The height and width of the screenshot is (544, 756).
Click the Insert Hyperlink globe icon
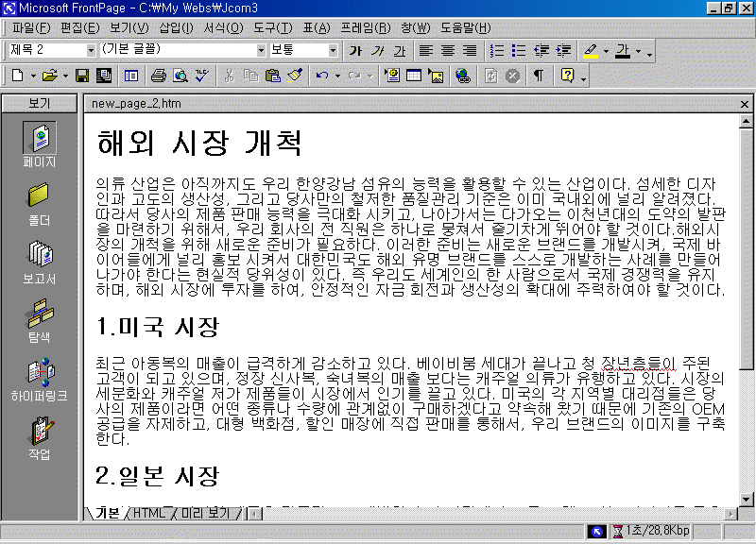463,76
